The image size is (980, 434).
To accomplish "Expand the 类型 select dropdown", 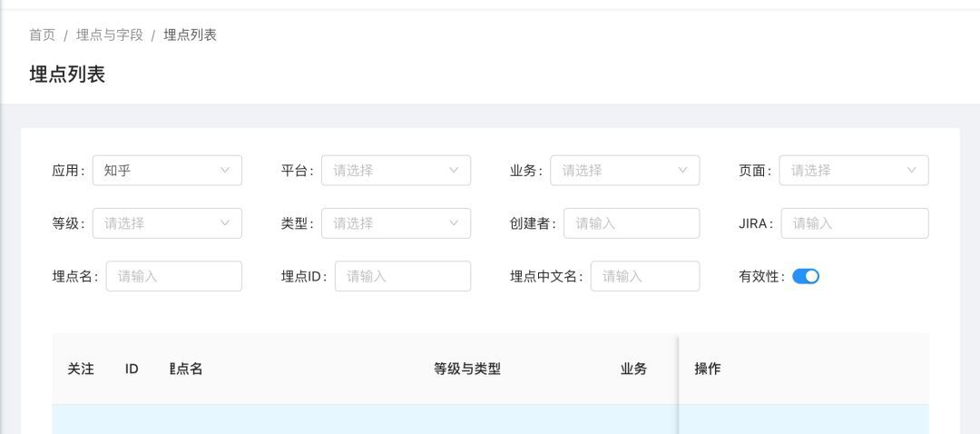I will 396,223.
